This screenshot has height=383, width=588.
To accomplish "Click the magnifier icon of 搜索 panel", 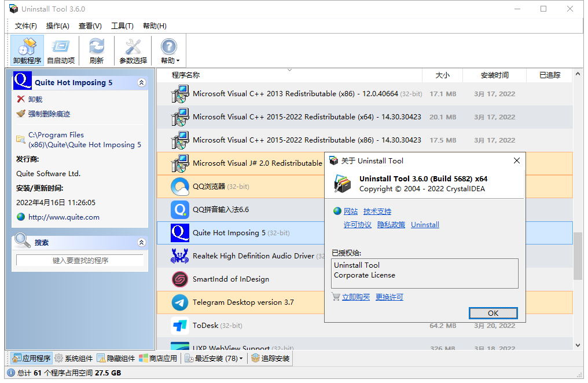I will [x=22, y=240].
